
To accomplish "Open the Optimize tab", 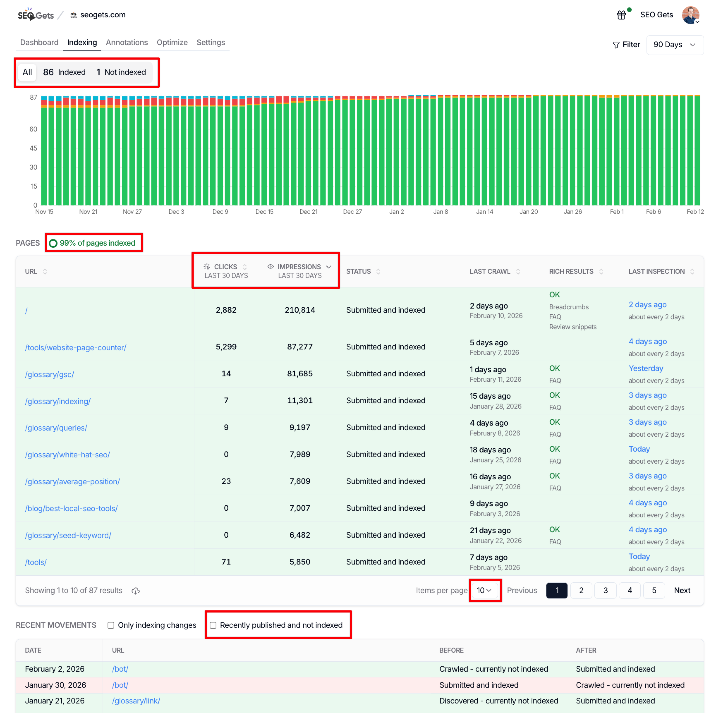I will click(x=172, y=42).
